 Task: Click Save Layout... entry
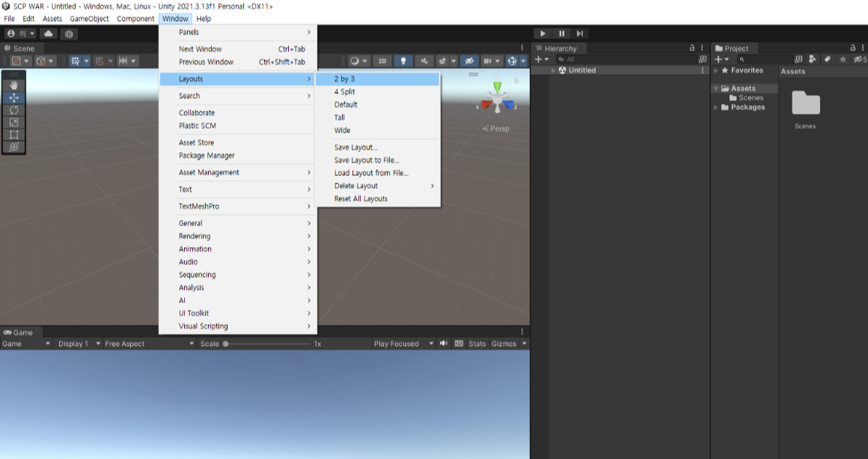[378, 148]
